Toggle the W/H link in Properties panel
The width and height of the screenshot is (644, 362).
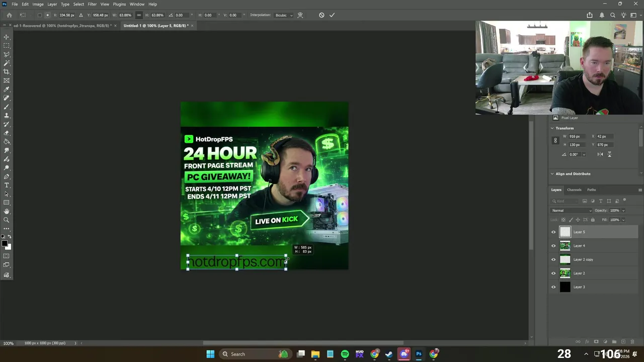click(555, 141)
